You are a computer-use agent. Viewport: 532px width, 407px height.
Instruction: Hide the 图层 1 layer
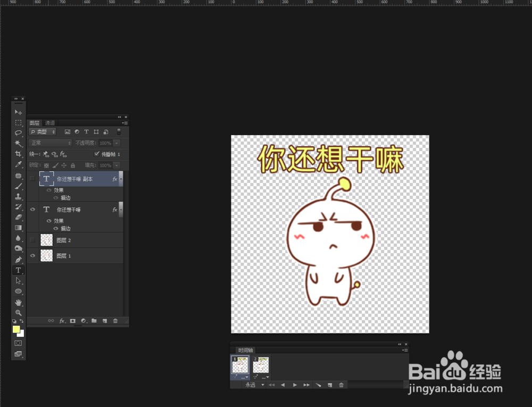(x=32, y=256)
